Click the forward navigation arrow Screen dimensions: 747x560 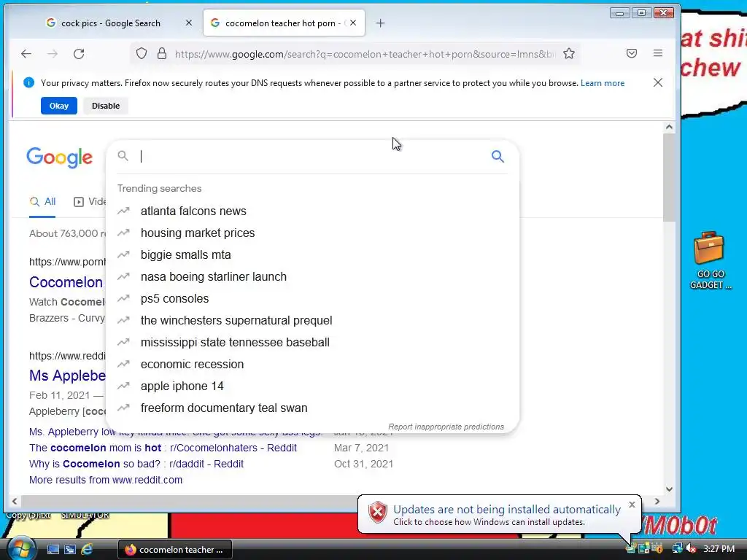pyautogui.click(x=53, y=54)
